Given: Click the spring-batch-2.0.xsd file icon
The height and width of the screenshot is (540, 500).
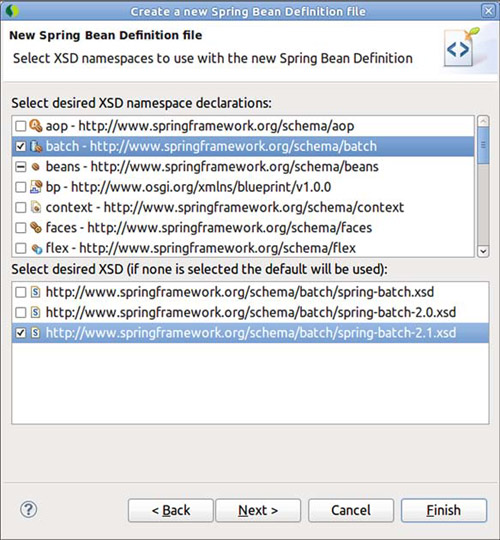Looking at the screenshot, I should 35,312.
